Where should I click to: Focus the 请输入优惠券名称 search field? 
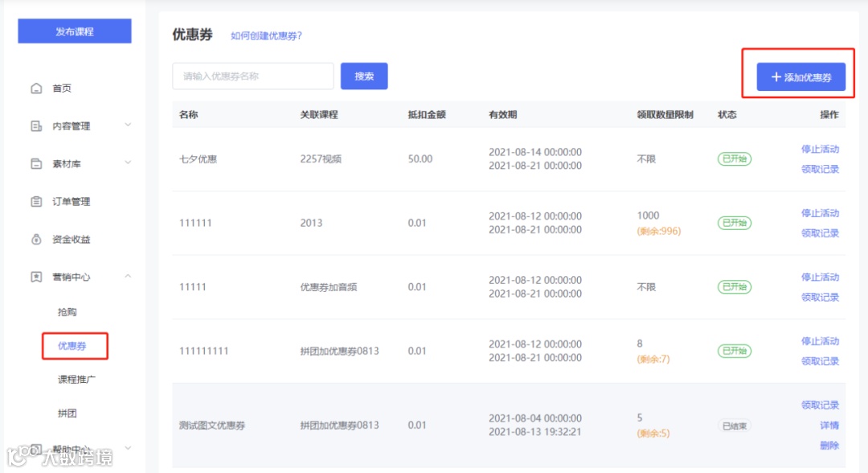click(x=253, y=76)
